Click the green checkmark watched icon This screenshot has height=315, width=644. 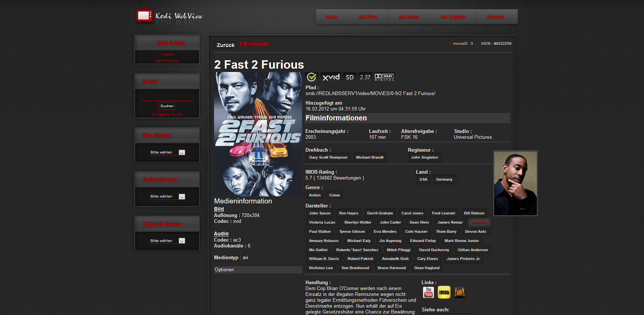312,77
